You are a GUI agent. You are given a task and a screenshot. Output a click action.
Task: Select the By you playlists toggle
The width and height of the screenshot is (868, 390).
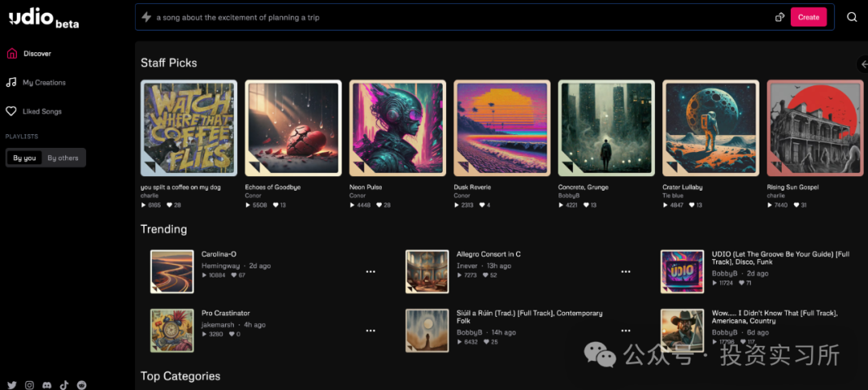pos(24,158)
